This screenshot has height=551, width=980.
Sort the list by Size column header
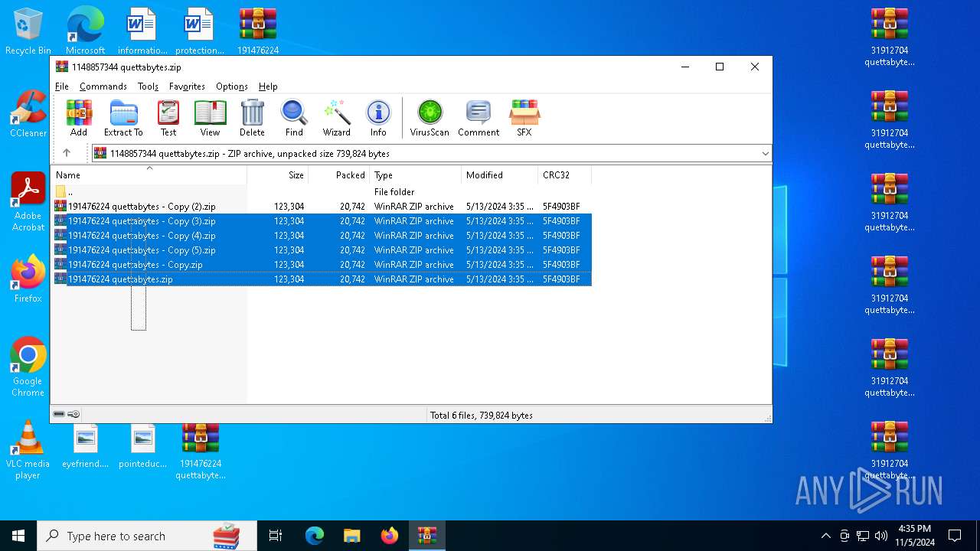[278, 175]
